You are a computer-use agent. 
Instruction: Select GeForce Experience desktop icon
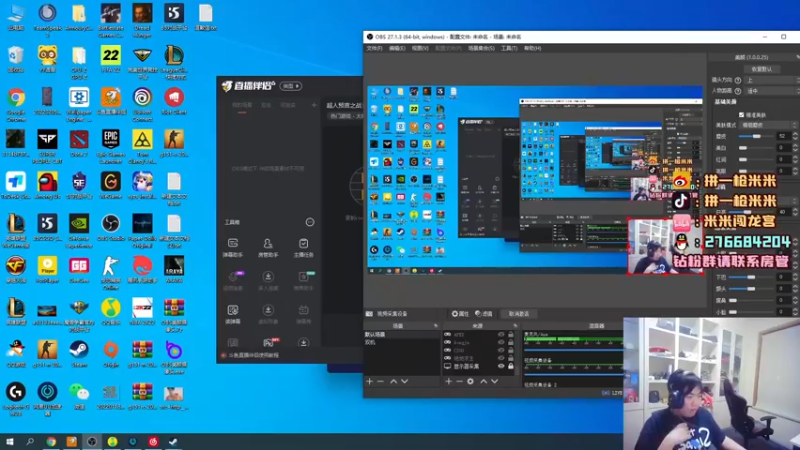pyautogui.click(x=79, y=231)
